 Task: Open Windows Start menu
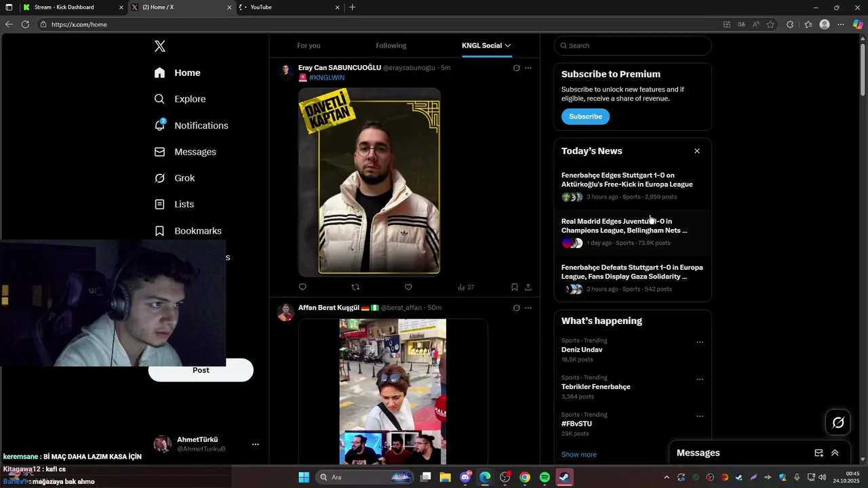click(304, 477)
